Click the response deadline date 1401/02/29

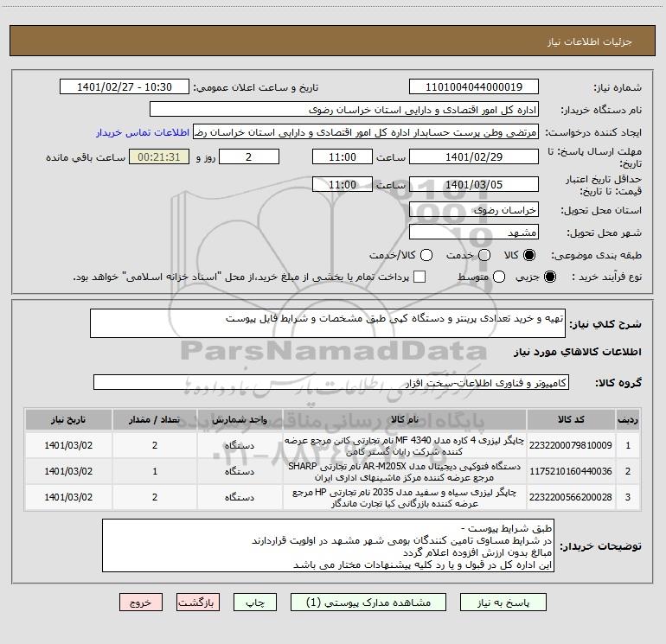[x=474, y=156]
